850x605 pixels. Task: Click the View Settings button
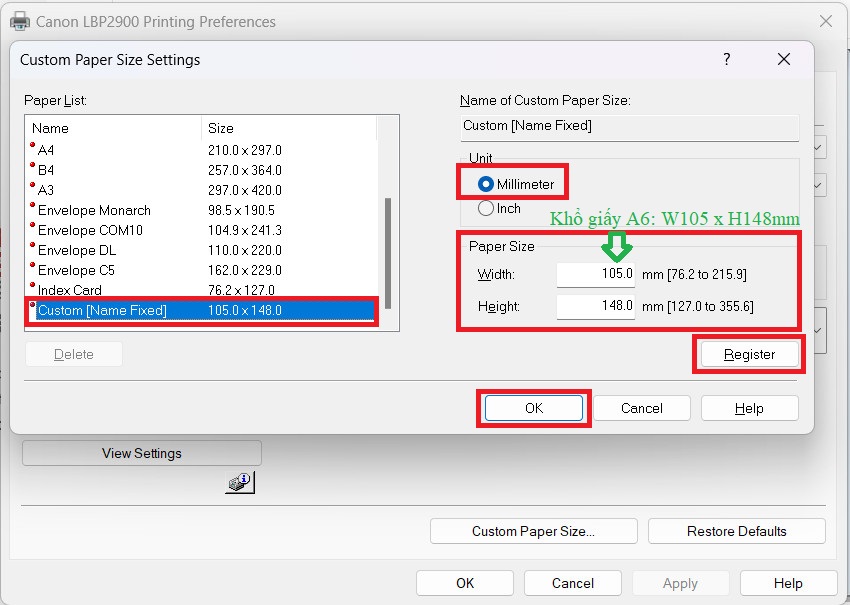tap(141, 453)
